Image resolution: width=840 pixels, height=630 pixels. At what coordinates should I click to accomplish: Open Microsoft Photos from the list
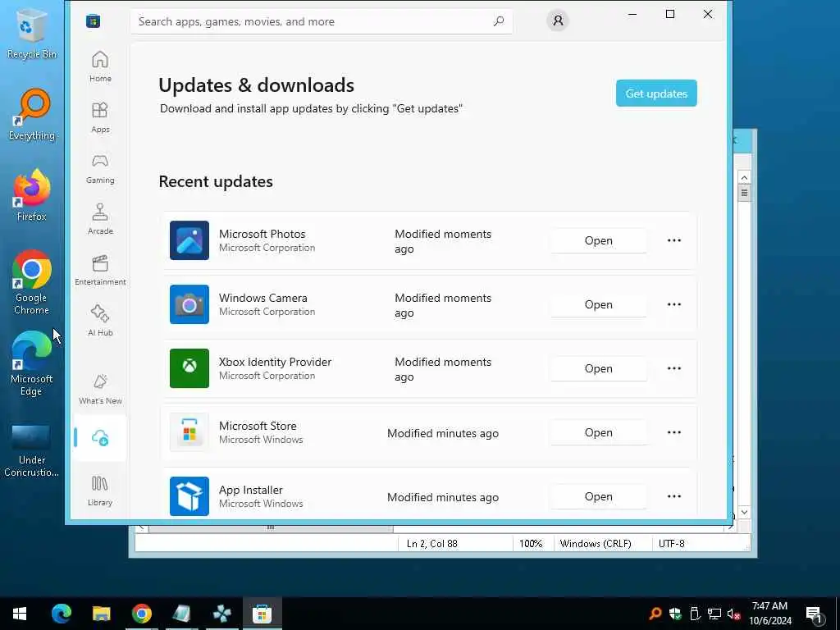coord(598,240)
